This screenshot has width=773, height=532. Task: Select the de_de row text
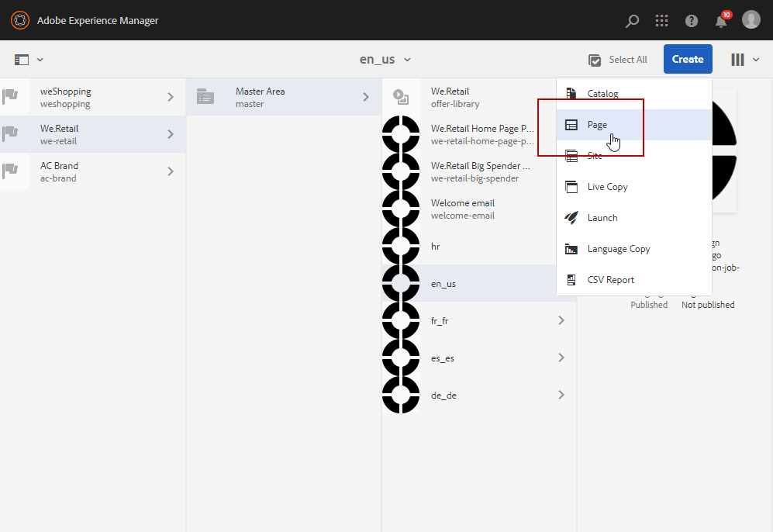pos(443,396)
